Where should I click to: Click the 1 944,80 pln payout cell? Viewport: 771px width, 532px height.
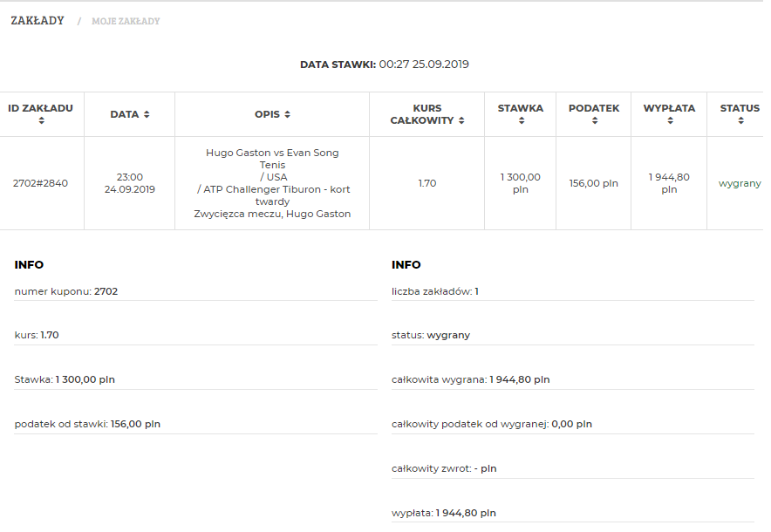669,183
